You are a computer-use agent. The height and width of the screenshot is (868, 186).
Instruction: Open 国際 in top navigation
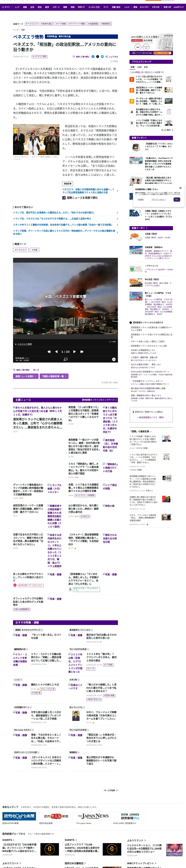tap(65, 7)
